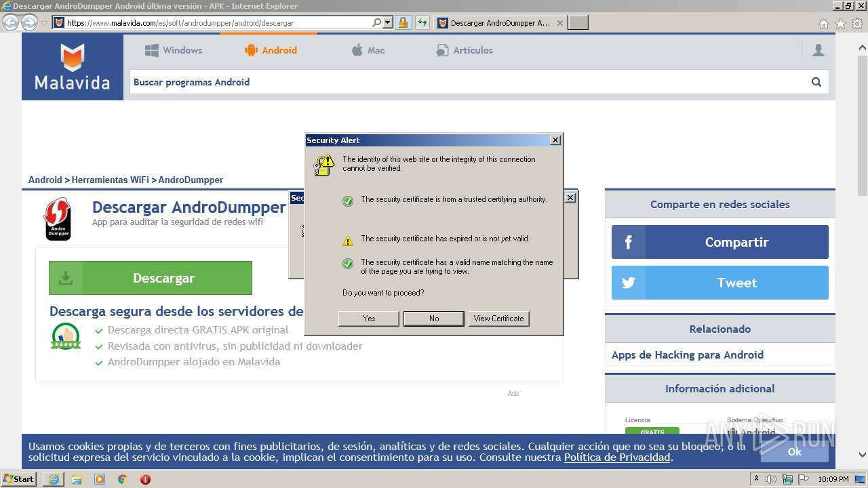Open the media player taskbar icon

100,479
